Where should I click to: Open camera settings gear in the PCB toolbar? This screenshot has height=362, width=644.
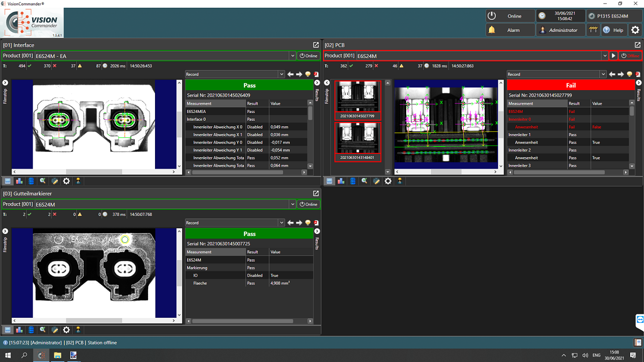pos(388,181)
